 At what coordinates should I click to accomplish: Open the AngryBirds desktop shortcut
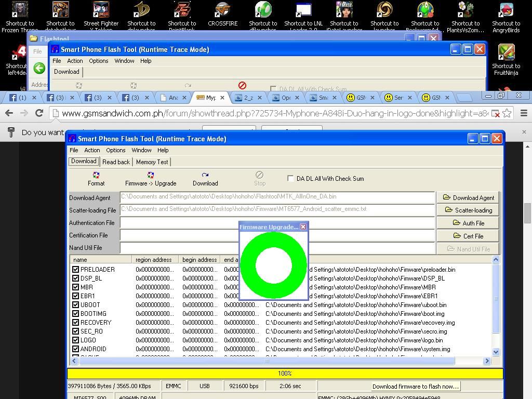(506, 10)
